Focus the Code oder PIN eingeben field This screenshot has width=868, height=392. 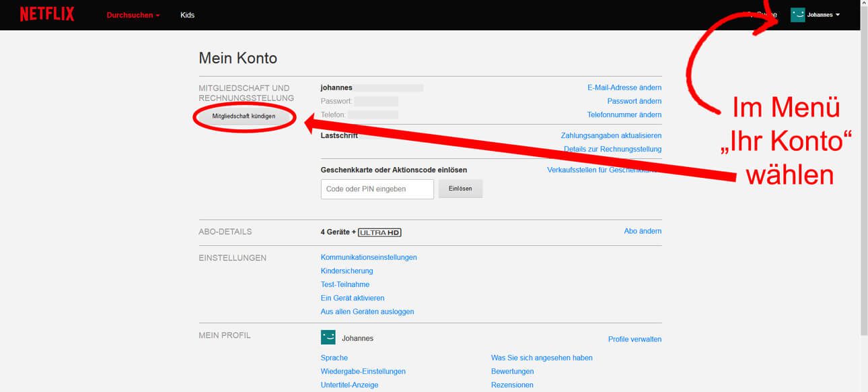tap(377, 189)
